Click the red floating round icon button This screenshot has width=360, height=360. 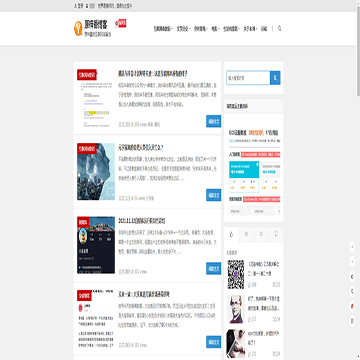pos(352,306)
